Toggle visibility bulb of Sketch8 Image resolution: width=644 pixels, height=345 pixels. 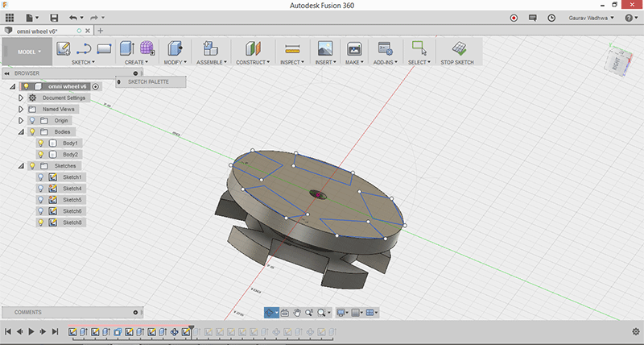coord(40,222)
